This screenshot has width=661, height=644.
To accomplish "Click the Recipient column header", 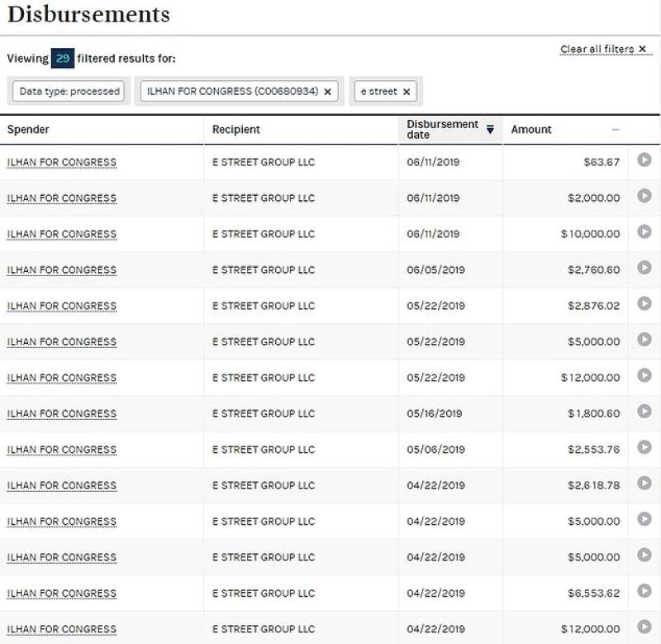I will pos(236,130).
